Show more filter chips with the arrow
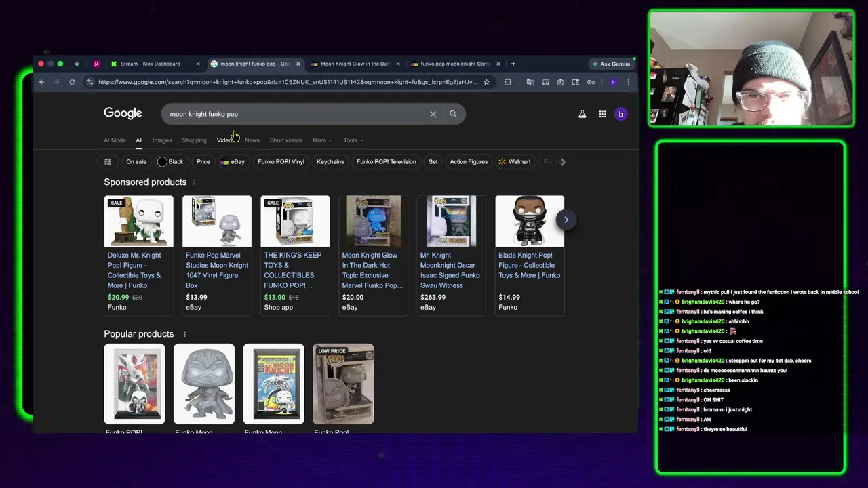This screenshot has width=868, height=488. [x=563, y=162]
